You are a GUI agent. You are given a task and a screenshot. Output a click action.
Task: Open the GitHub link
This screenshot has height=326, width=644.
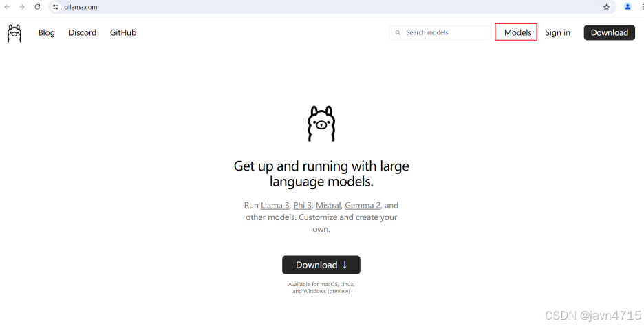pos(123,32)
